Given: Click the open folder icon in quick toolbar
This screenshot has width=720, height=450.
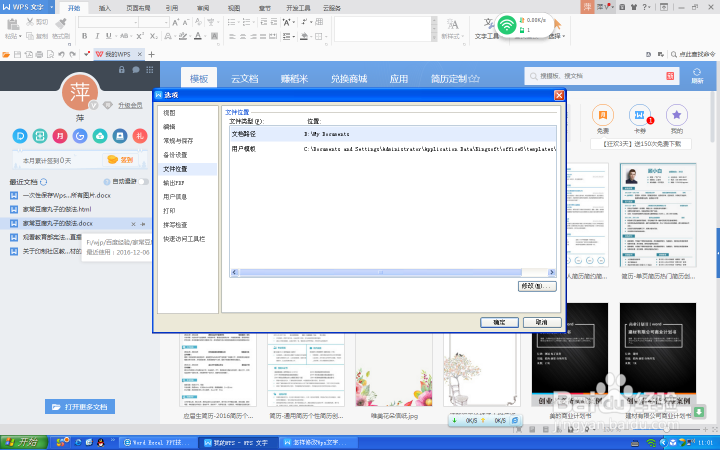Looking at the screenshot, I should point(6,54).
